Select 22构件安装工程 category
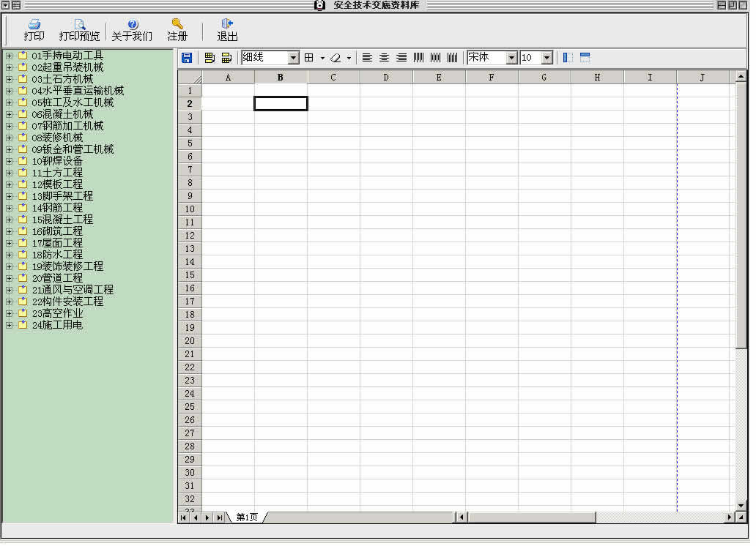This screenshot has height=546, width=756. [x=67, y=302]
